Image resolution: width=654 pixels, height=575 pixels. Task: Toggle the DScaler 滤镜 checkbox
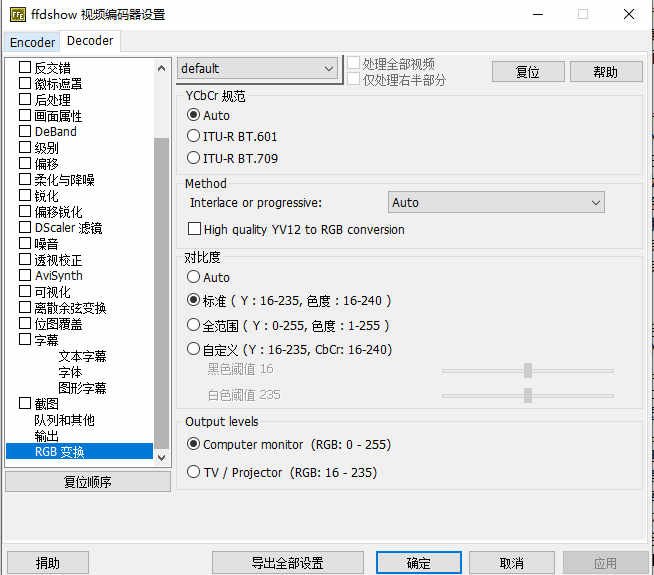pyautogui.click(x=25, y=227)
